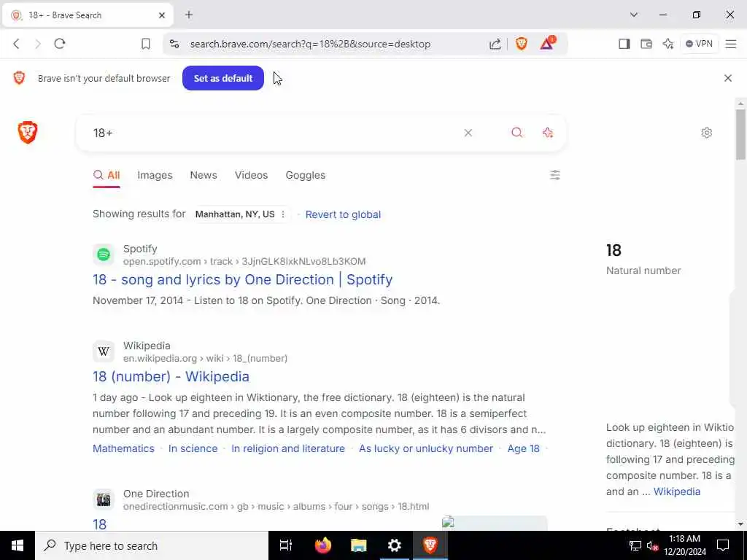Click the network tray icon
The height and width of the screenshot is (560, 747).
click(635, 545)
